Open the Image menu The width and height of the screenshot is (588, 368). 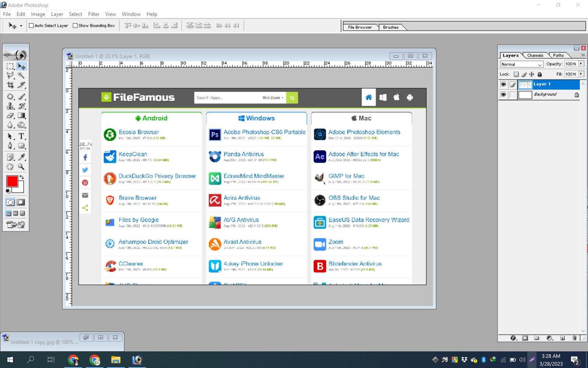[x=38, y=14]
